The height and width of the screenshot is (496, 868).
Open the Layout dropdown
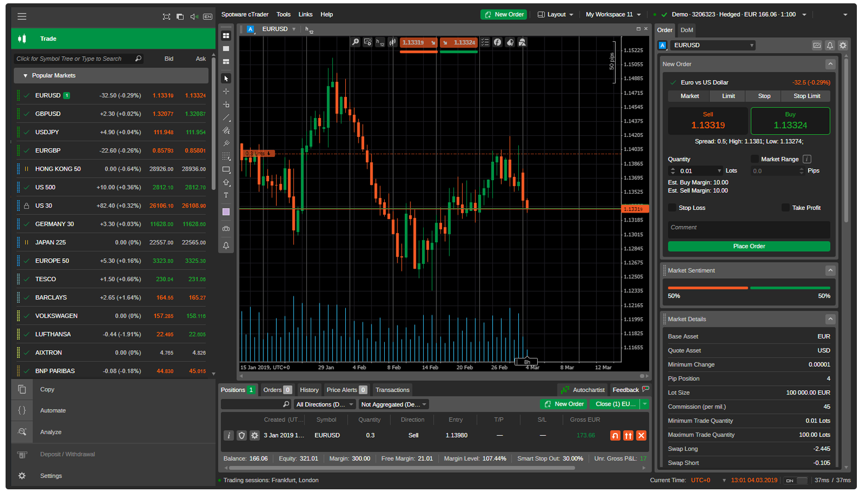556,14
